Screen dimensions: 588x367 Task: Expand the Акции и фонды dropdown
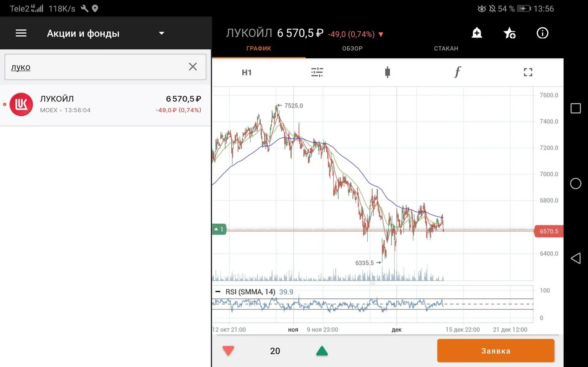tap(161, 33)
